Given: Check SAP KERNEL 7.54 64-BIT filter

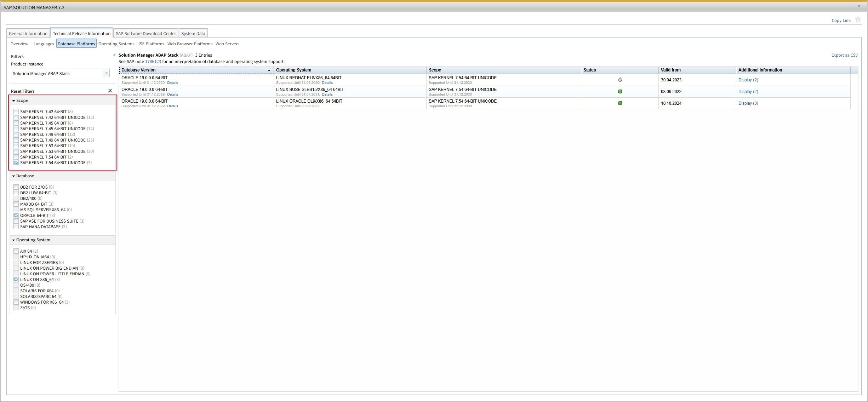Looking at the screenshot, I should (16, 157).
